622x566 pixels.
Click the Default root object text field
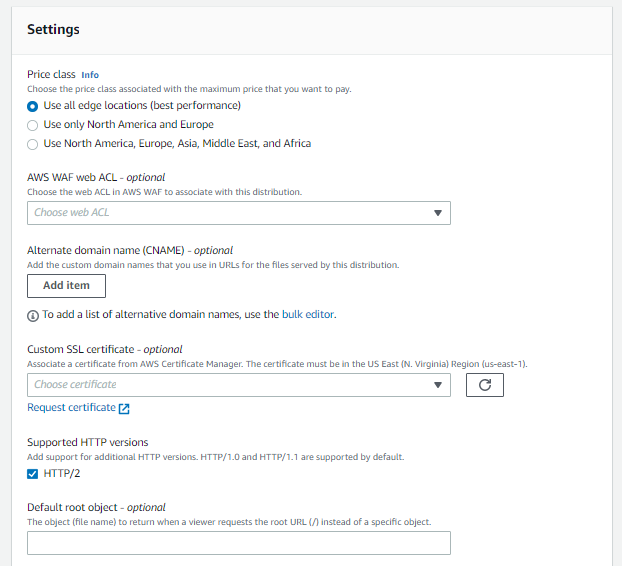tap(238, 543)
